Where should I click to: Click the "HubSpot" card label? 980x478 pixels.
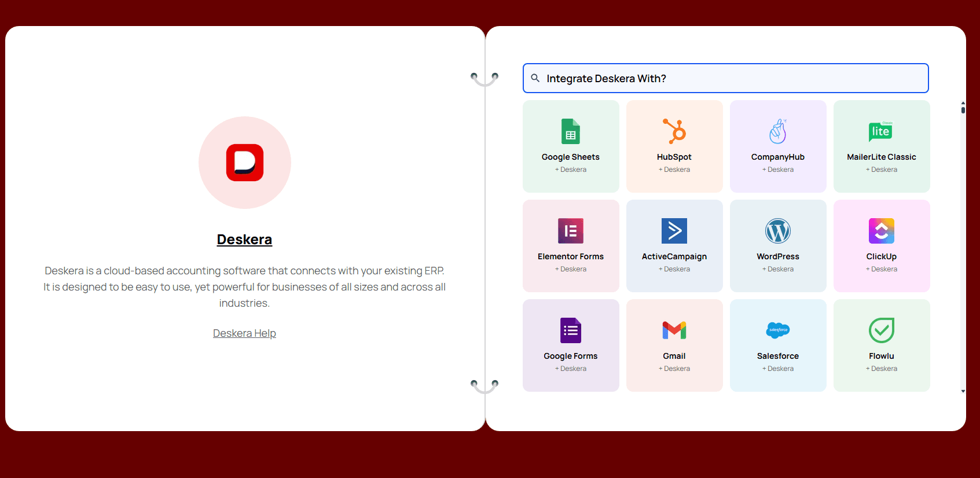(x=674, y=157)
